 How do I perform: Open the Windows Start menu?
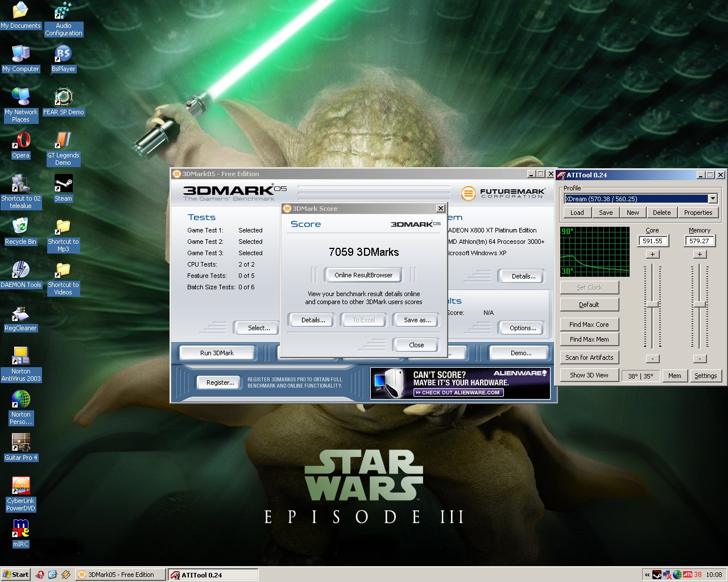pyautogui.click(x=16, y=575)
